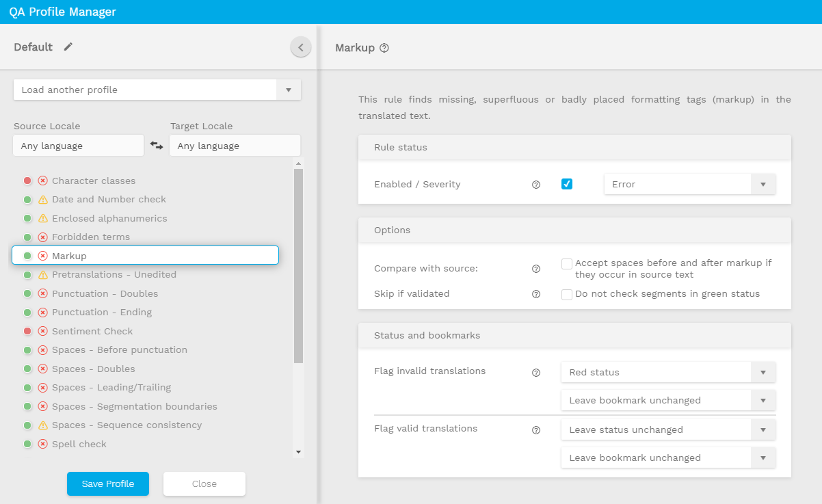This screenshot has width=822, height=504.
Task: Click the red status dot for Sentiment Check
Action: pyautogui.click(x=27, y=331)
